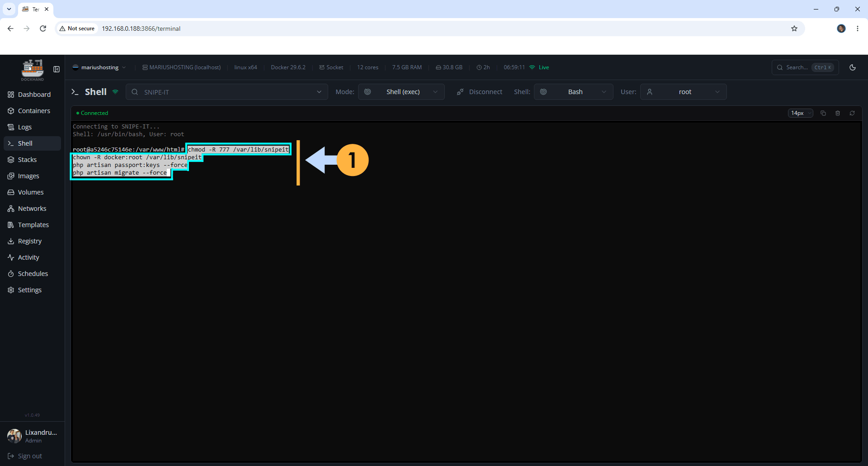Change Mode Shell (exec) selector

(x=401, y=92)
